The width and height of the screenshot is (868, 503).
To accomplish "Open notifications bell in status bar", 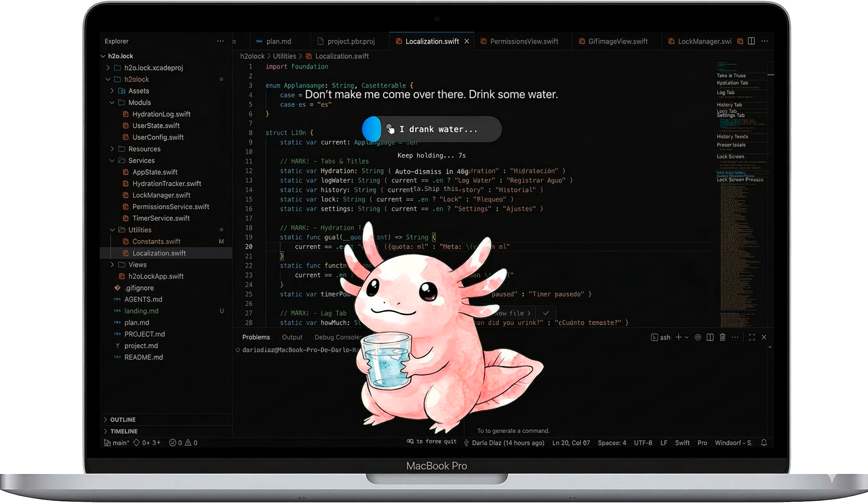I will coord(764,442).
